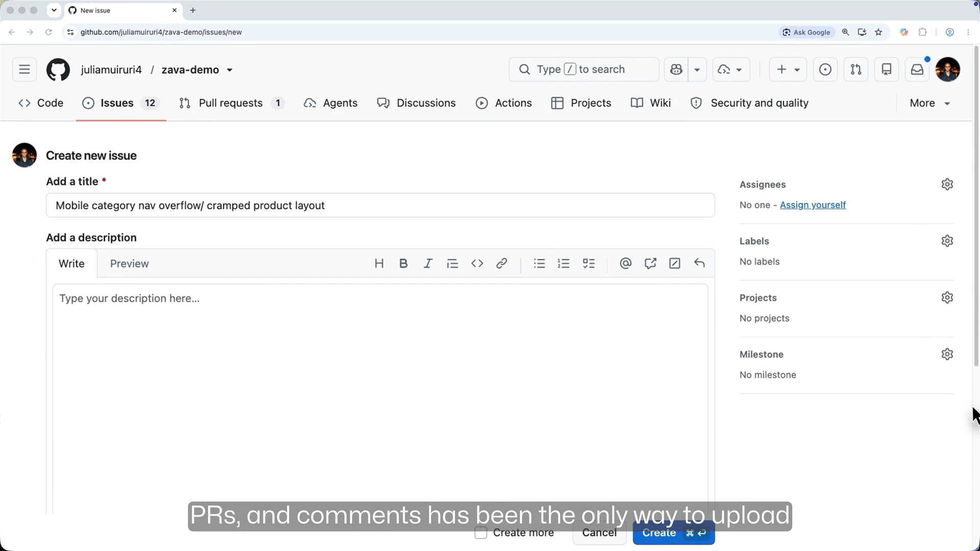Open the Copilot chat icon in header

pyautogui.click(x=676, y=69)
